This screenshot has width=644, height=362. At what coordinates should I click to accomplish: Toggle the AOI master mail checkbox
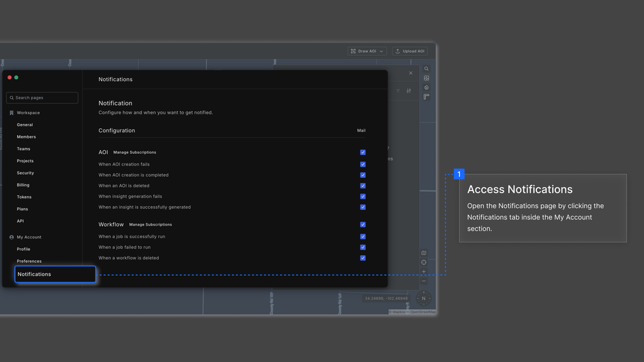[363, 152]
